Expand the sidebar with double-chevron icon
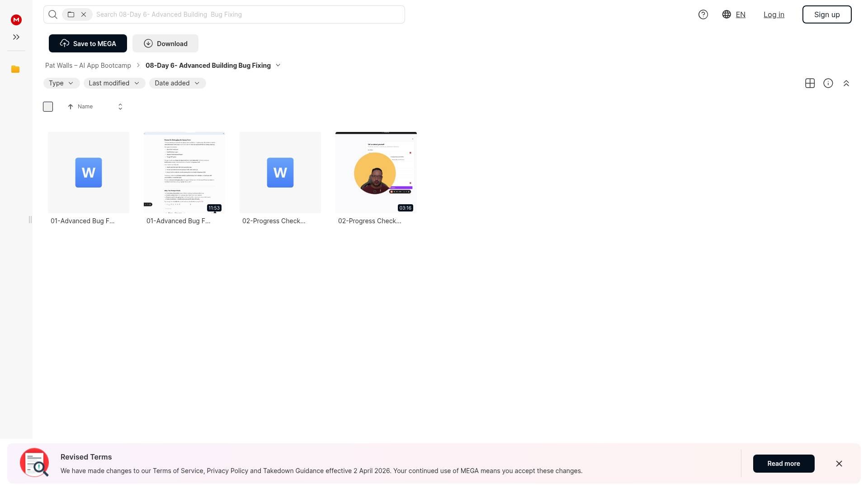 [x=16, y=37]
